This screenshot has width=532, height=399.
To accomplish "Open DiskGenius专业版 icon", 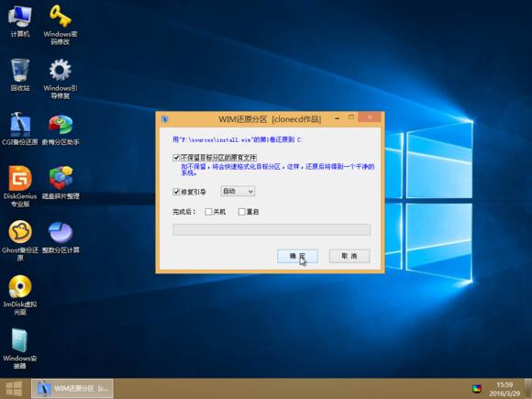I will pos(20,186).
